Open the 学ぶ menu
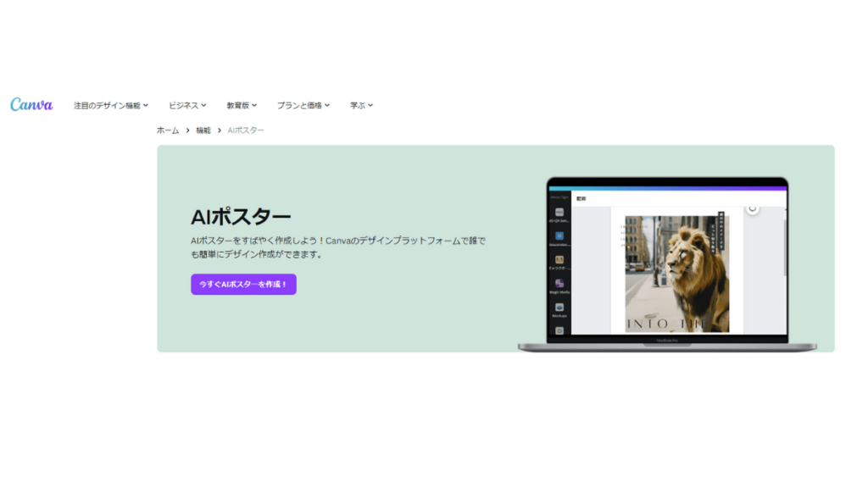 click(x=361, y=106)
